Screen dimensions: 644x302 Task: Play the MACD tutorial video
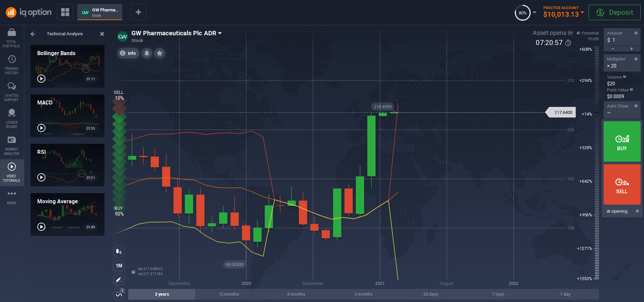tap(41, 128)
